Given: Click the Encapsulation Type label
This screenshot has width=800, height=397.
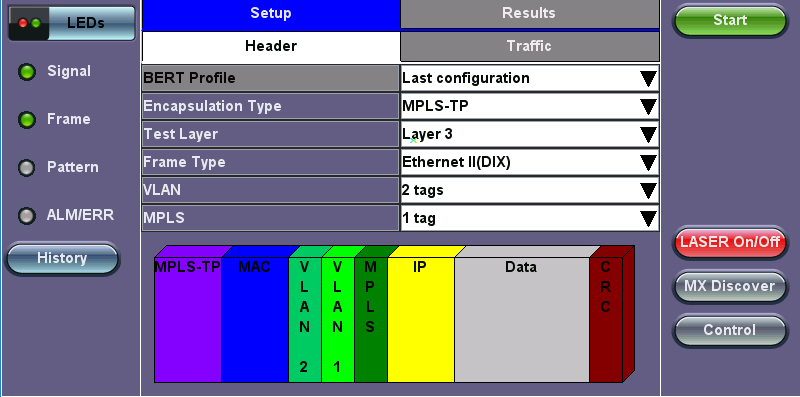Looking at the screenshot, I should (270, 106).
